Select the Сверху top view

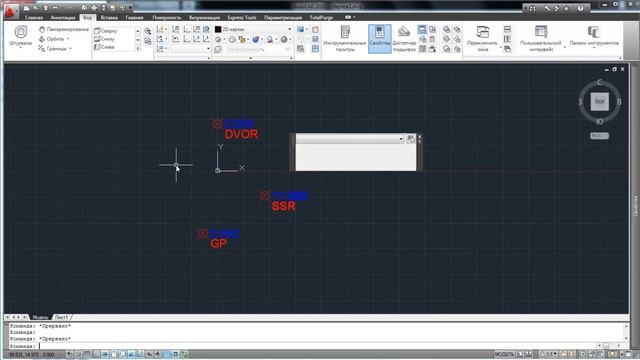pyautogui.click(x=106, y=31)
